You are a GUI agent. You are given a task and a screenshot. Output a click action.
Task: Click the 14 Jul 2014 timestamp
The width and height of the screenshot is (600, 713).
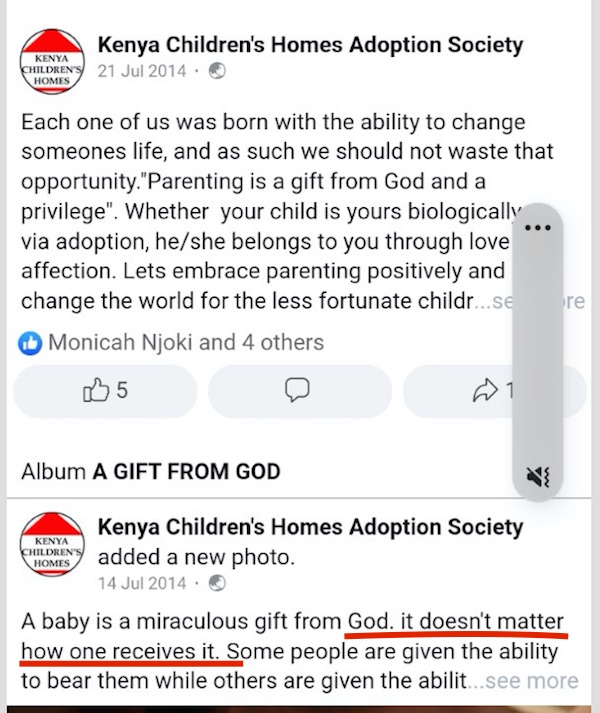pyautogui.click(x=142, y=584)
